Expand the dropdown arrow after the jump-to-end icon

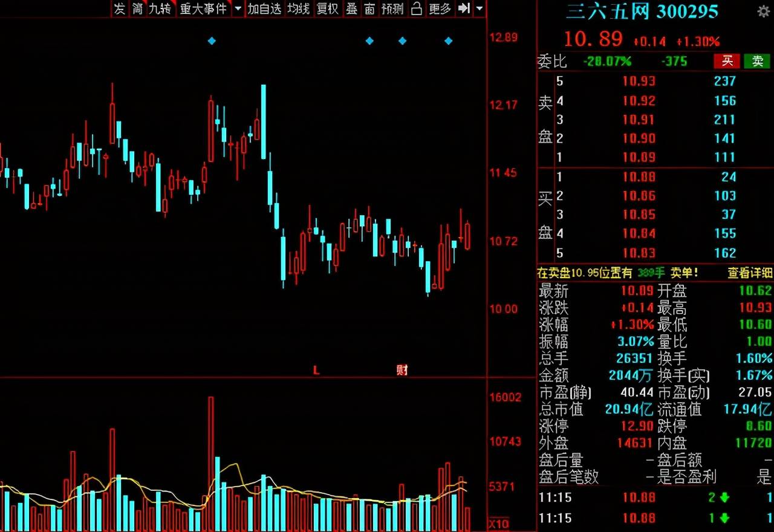coord(480,8)
